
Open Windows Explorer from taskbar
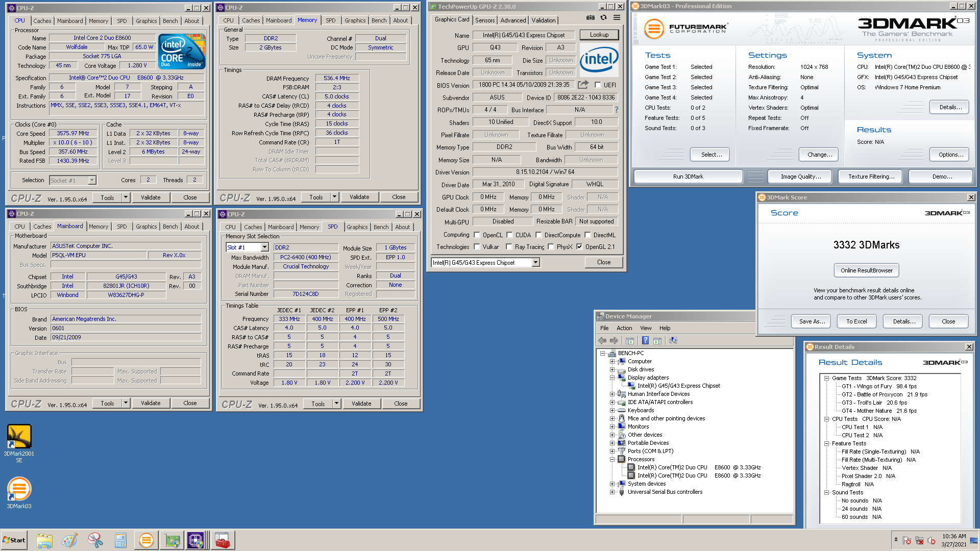(x=44, y=540)
